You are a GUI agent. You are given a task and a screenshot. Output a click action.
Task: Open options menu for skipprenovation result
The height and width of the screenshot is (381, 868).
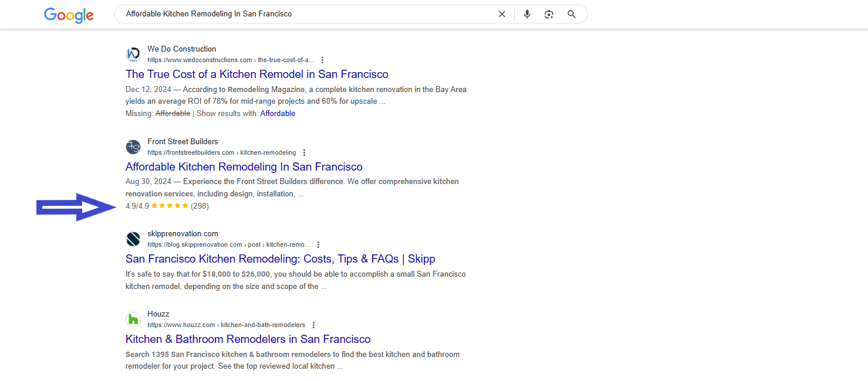click(318, 245)
